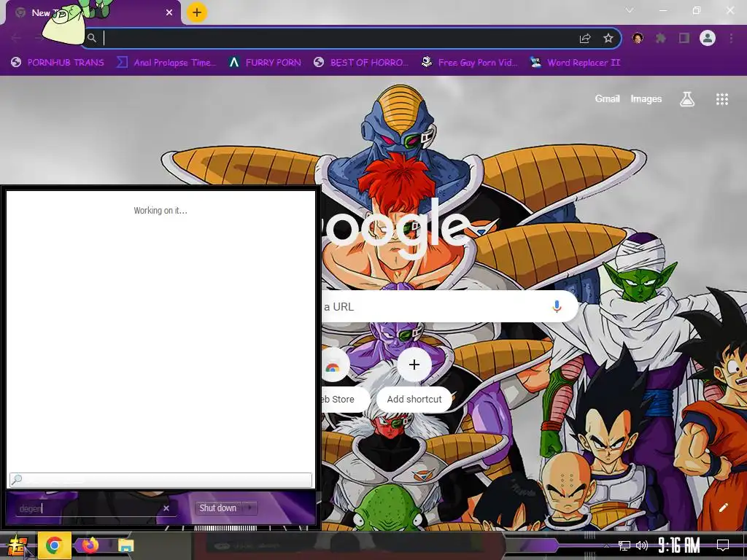Open the notification center icon
Screen dimensions: 747x560
click(x=723, y=545)
